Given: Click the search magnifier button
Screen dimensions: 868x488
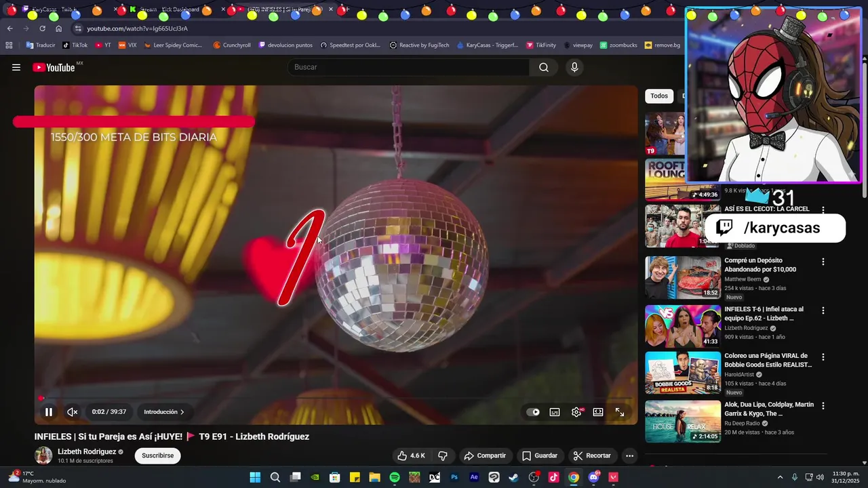Looking at the screenshot, I should [544, 67].
